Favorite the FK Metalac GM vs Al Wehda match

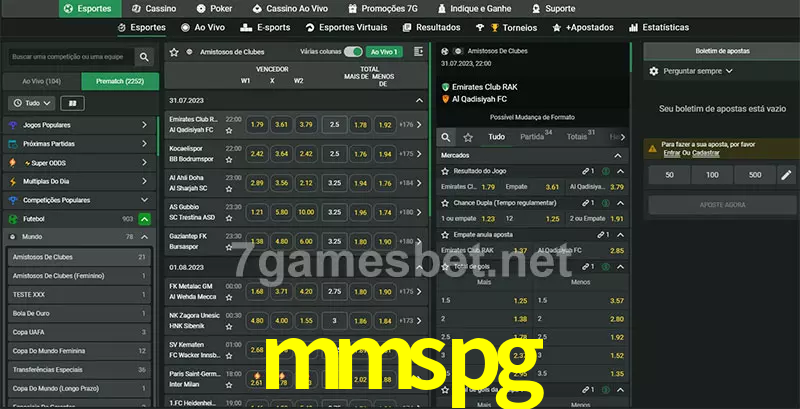229,297
